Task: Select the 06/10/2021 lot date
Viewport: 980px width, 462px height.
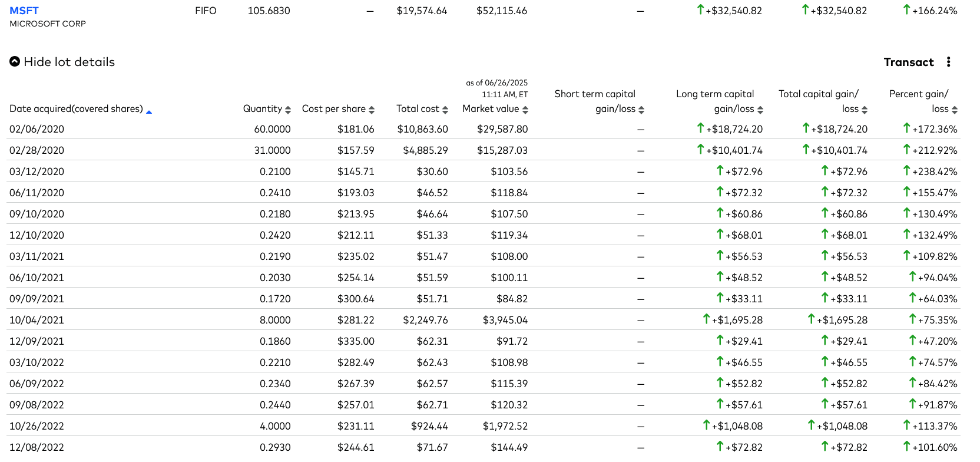Action: [37, 278]
